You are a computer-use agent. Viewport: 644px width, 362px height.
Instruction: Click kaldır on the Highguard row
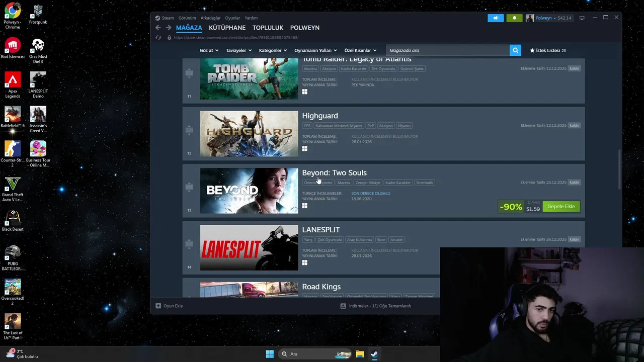tap(574, 126)
